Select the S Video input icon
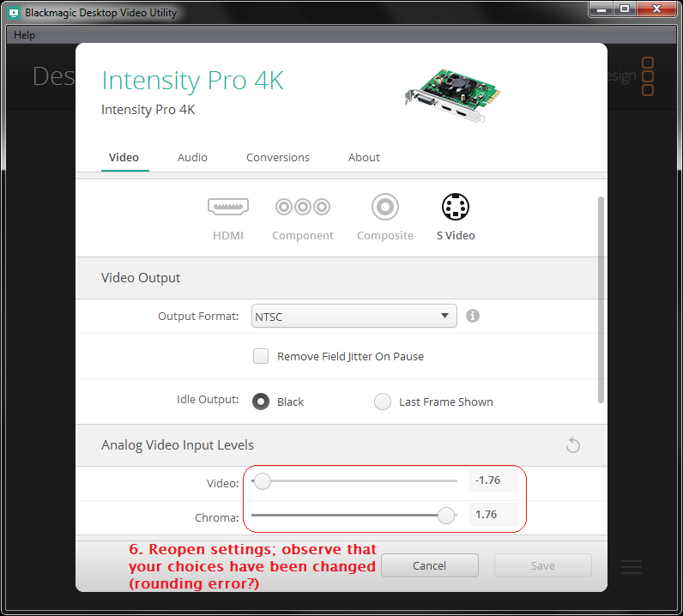The width and height of the screenshot is (683, 616). pos(456,207)
